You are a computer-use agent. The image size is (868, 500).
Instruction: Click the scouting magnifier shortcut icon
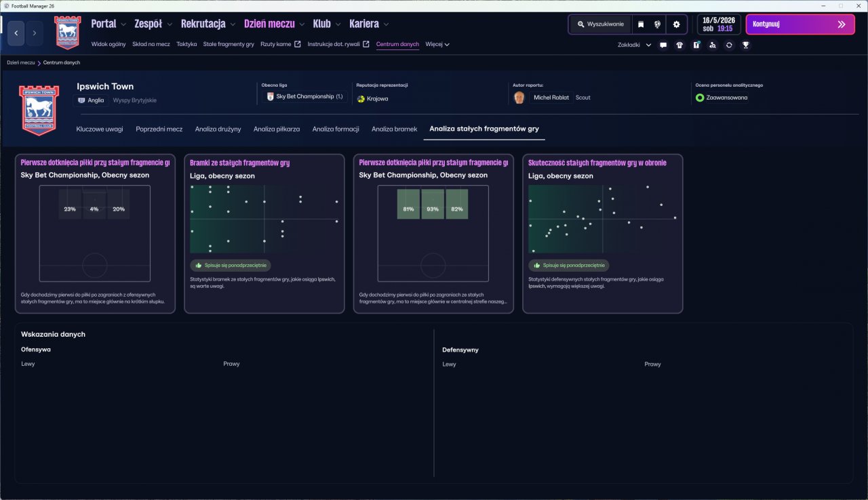(x=713, y=45)
